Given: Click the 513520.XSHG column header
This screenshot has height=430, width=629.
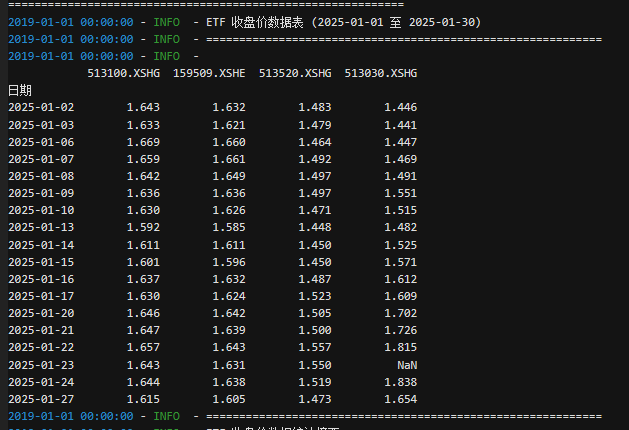Looking at the screenshot, I should point(295,74).
